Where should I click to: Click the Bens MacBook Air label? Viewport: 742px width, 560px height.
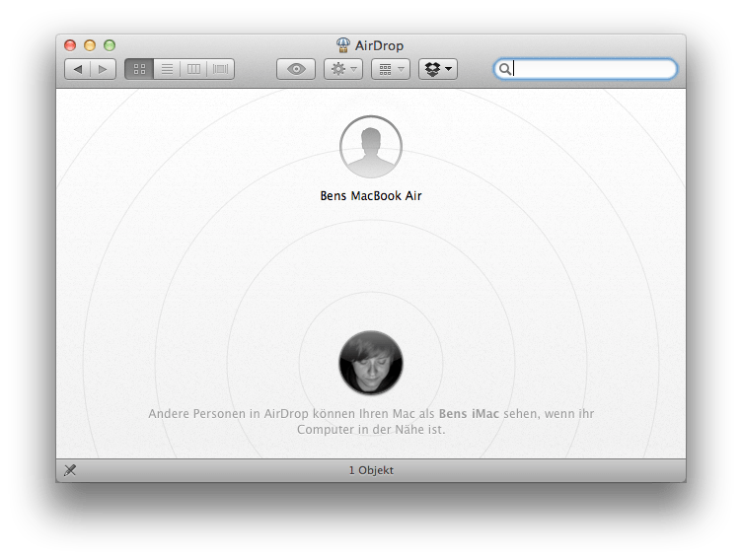click(x=371, y=196)
